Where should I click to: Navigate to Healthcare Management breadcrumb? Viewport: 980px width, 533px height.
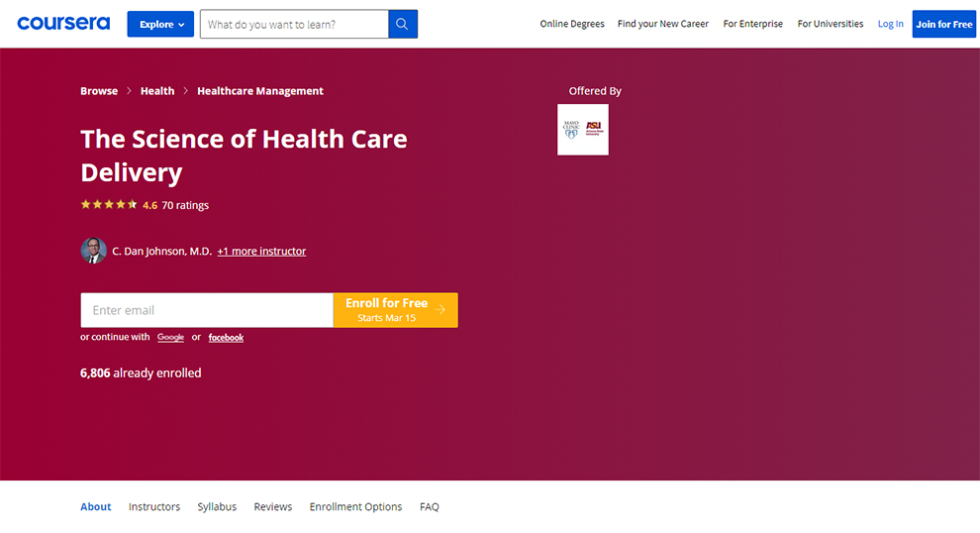pyautogui.click(x=260, y=91)
